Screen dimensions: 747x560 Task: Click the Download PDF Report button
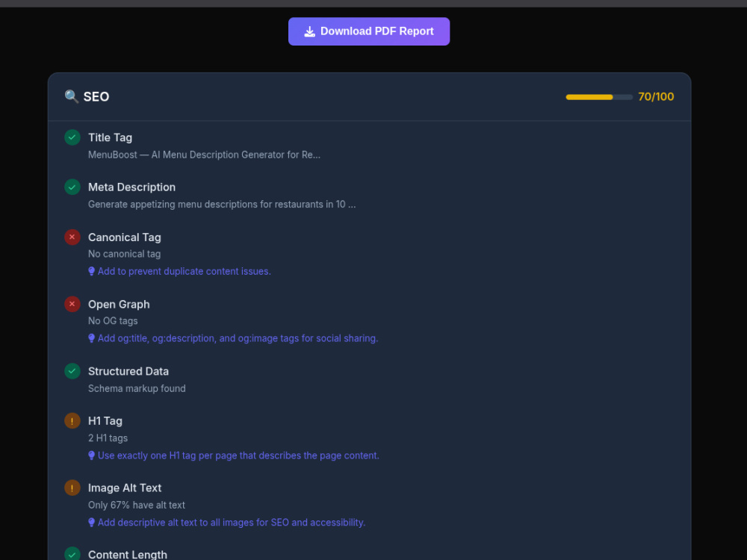click(369, 31)
